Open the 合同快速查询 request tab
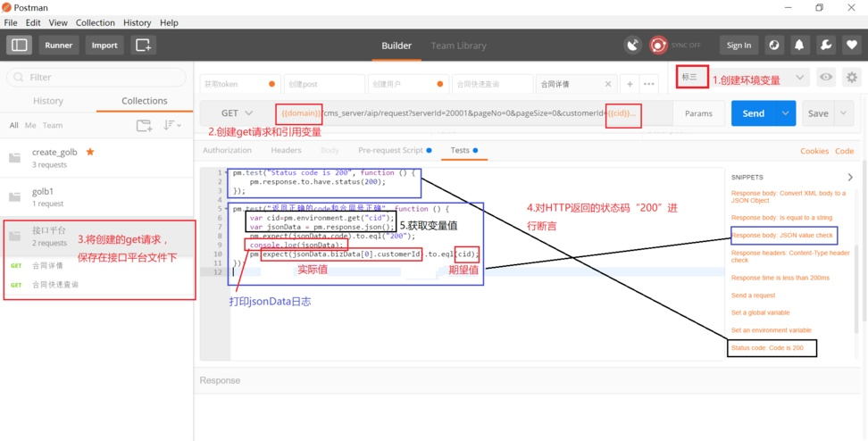Image resolution: width=868 pixels, height=441 pixels. (x=492, y=84)
